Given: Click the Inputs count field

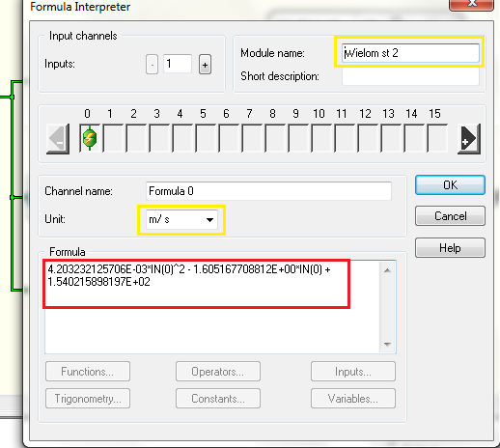Looking at the screenshot, I should pyautogui.click(x=178, y=64).
